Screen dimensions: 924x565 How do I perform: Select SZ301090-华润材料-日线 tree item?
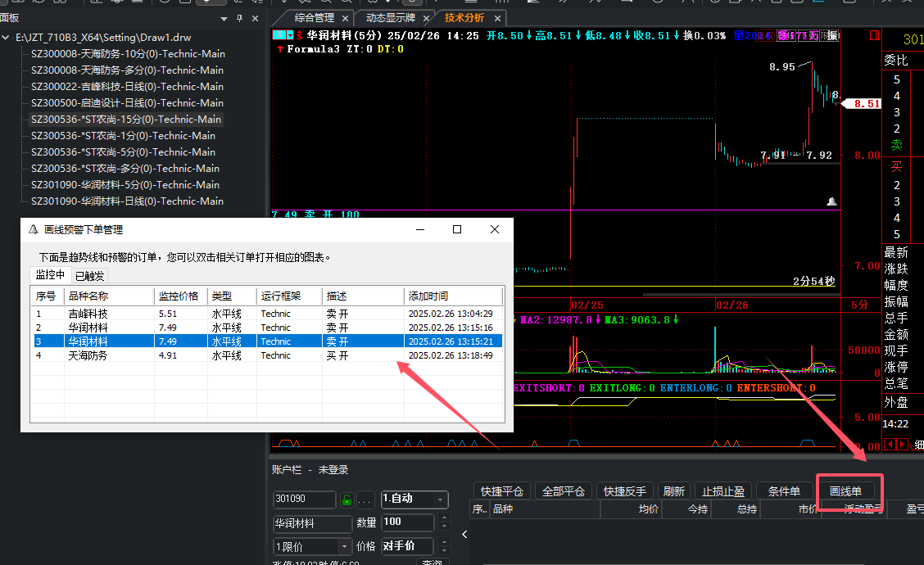pyautogui.click(x=127, y=201)
